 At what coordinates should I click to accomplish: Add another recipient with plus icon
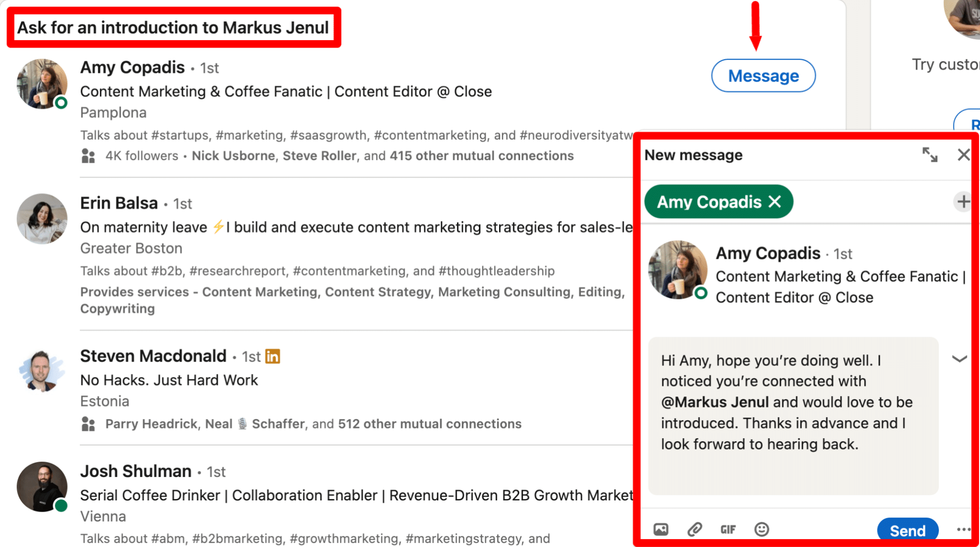[963, 201]
